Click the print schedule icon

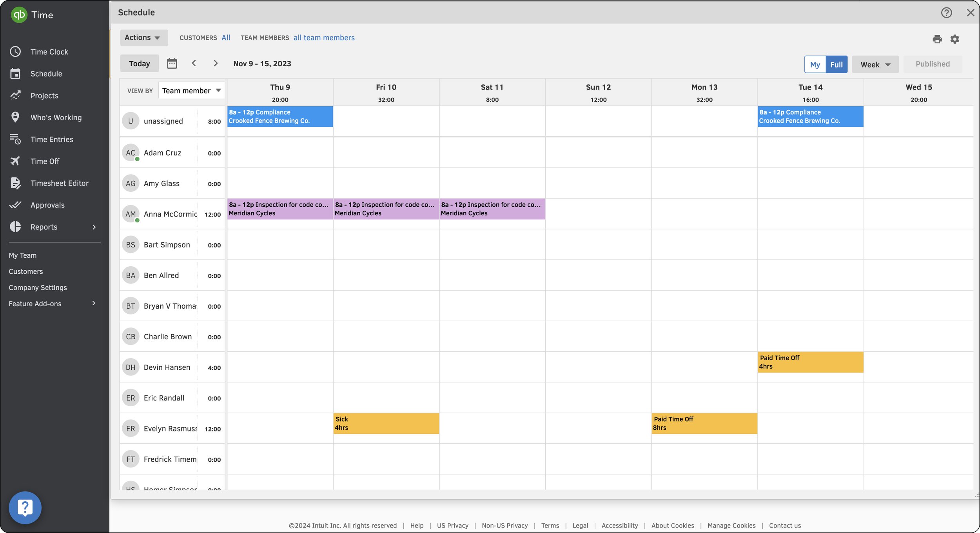pos(937,39)
